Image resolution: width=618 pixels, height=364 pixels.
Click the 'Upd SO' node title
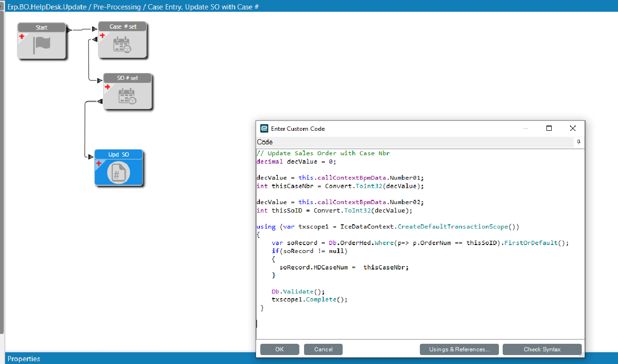click(119, 154)
